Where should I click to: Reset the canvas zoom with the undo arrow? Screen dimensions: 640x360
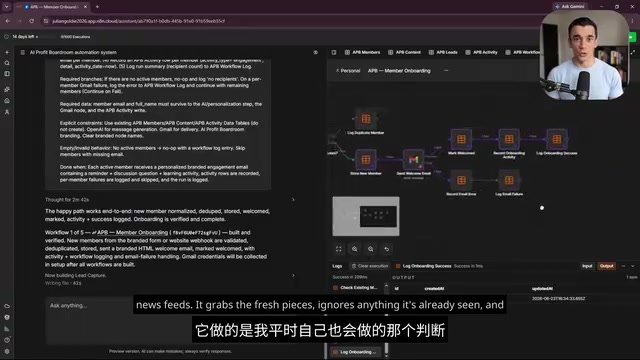pos(387,249)
